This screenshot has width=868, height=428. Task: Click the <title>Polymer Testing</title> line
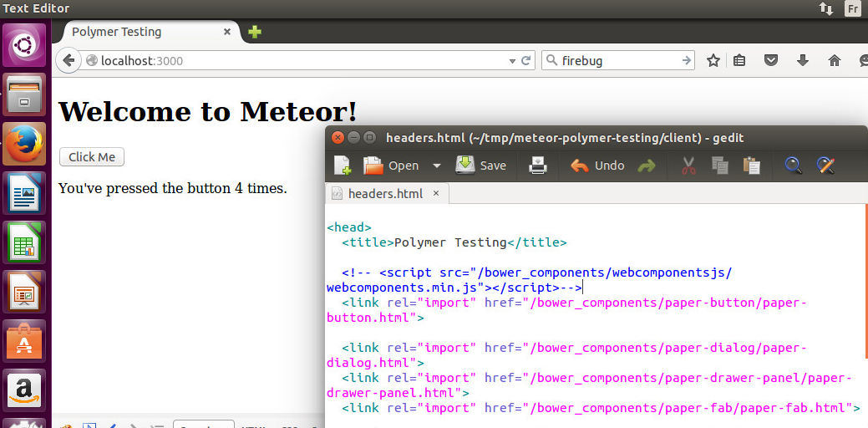454,242
